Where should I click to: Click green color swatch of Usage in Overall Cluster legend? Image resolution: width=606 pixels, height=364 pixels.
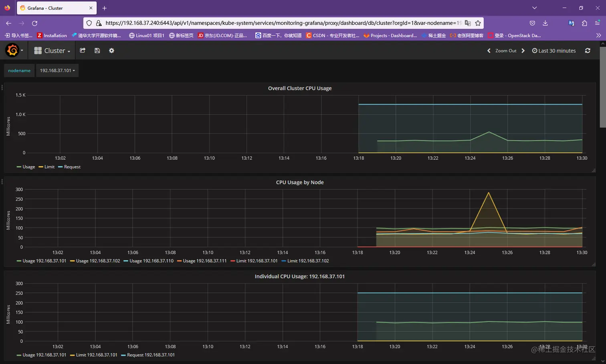click(19, 167)
